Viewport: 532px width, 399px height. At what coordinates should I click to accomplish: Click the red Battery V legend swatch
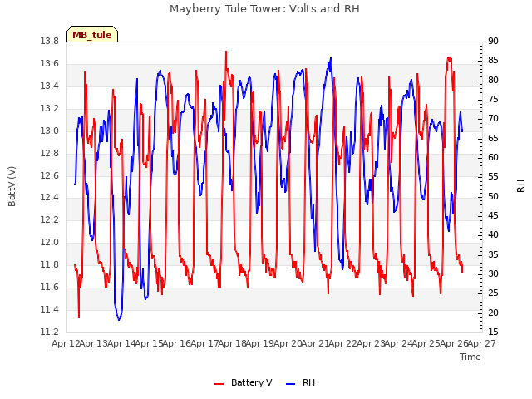pyautogui.click(x=219, y=383)
